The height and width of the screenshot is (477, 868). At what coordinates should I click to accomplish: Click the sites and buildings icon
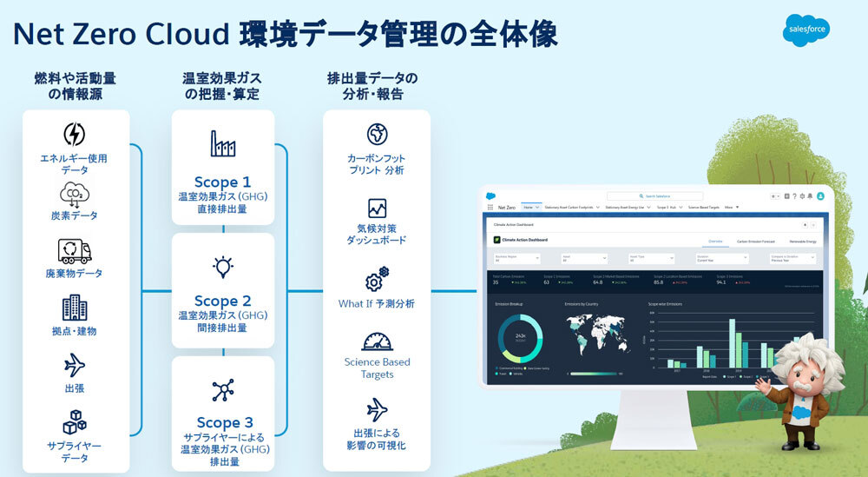[x=74, y=308]
